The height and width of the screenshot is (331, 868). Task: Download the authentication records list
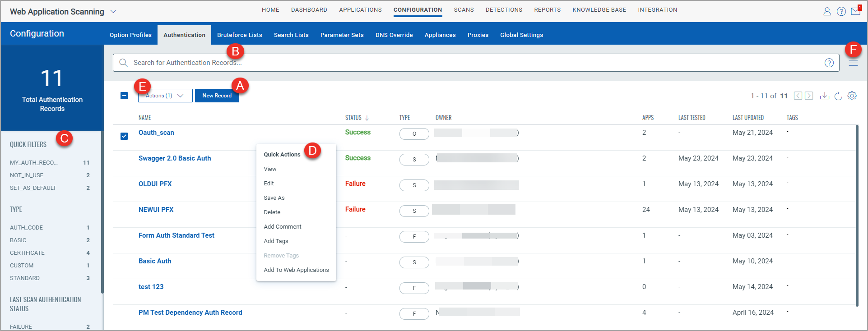click(825, 96)
